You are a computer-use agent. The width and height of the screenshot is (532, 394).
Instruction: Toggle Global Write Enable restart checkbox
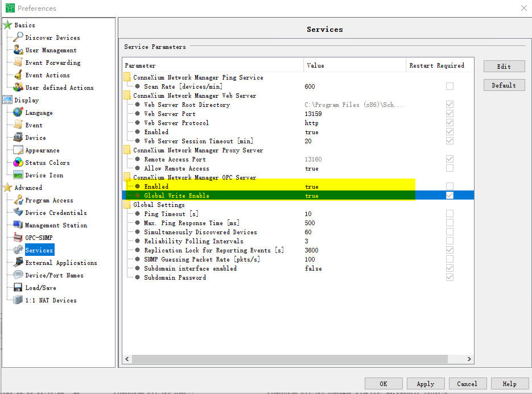[x=449, y=196]
